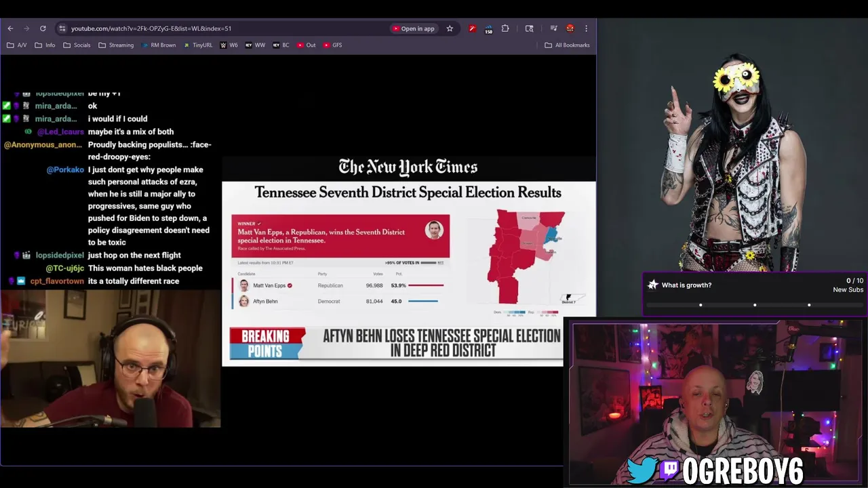Click the Matt Van Epps candidate row
Viewport: 868px width, 488px height.
[341, 285]
